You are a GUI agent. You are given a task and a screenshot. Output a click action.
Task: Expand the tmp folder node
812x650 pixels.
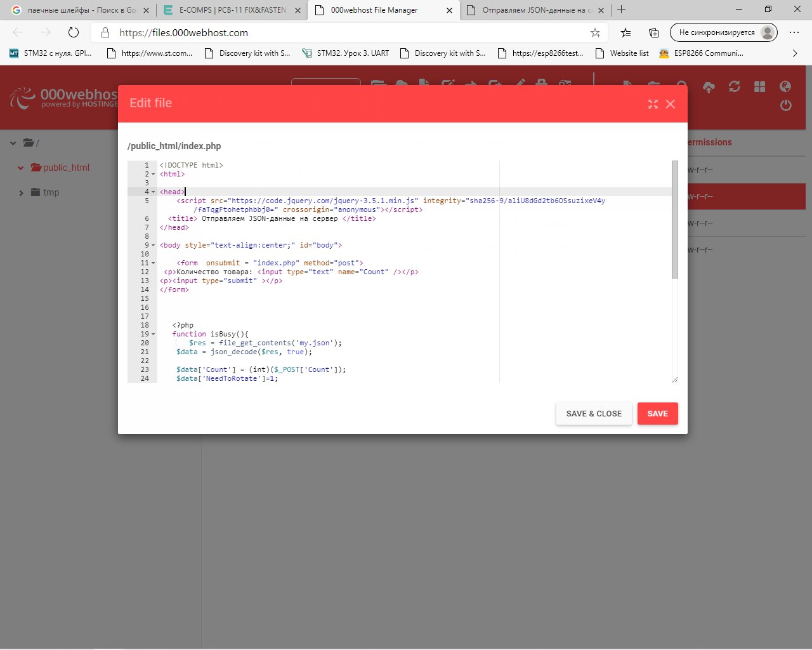(x=21, y=193)
